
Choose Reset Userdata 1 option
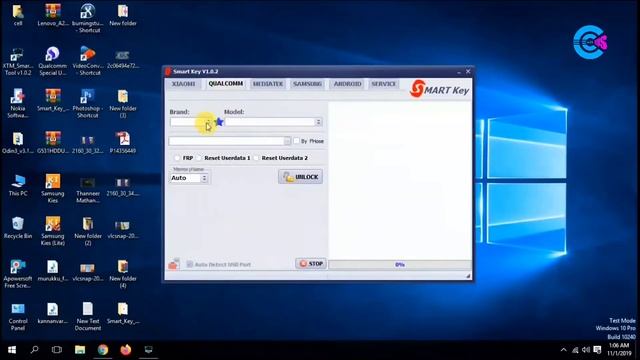tap(199, 158)
